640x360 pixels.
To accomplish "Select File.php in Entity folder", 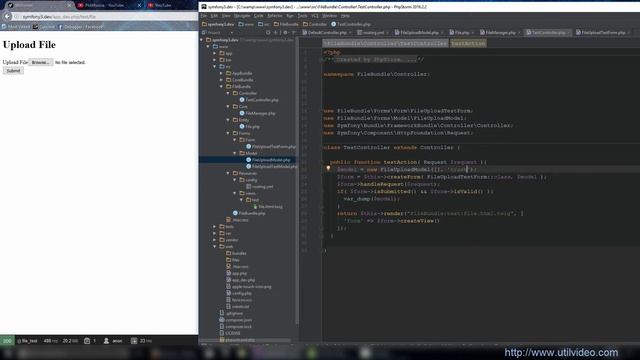I will (x=250, y=127).
